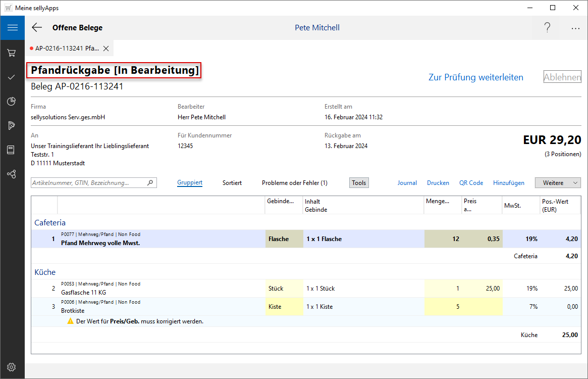Open the three-dot more options menu
Image resolution: width=588 pixels, height=379 pixels.
click(575, 28)
